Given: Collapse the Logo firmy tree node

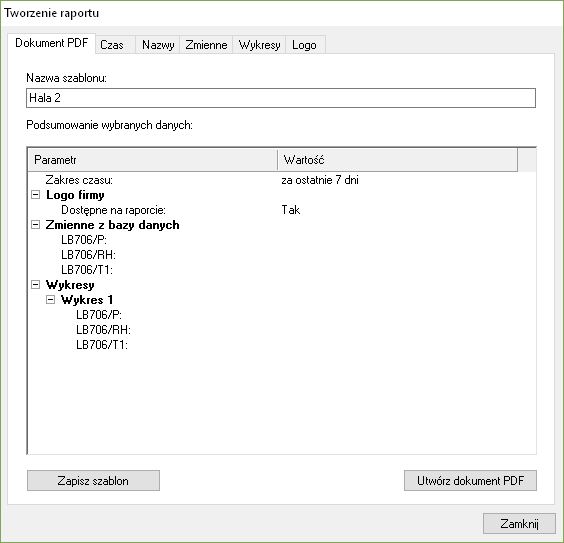Looking at the screenshot, I should [35, 195].
